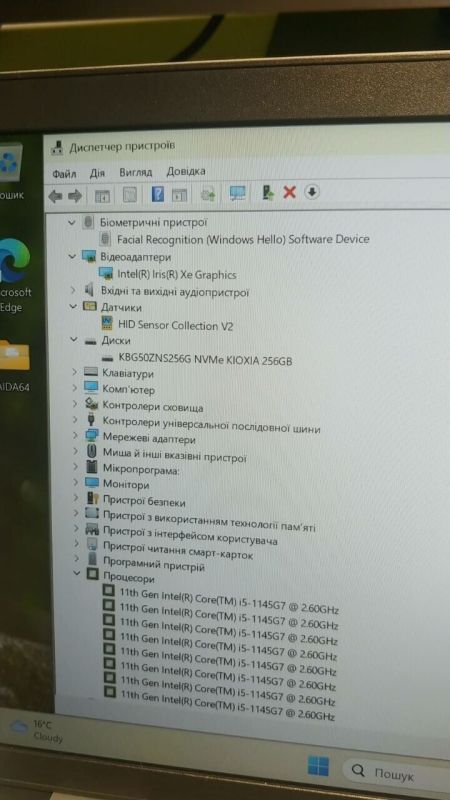Collapse the Процесори node
Image resolution: width=450 pixels, height=800 pixels.
(77, 573)
